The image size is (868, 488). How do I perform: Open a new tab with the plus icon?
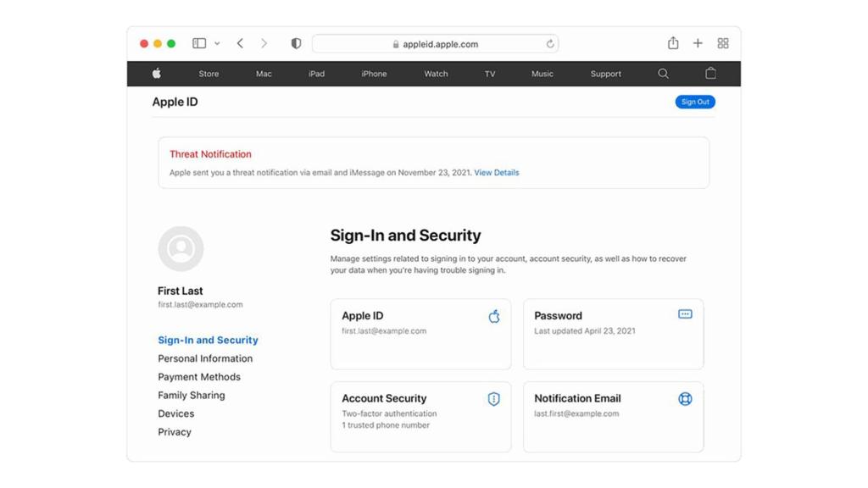coord(698,43)
